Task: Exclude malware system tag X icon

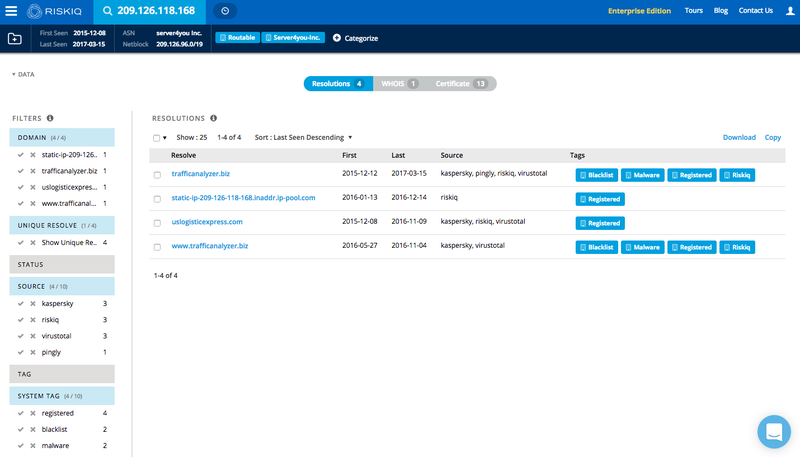Action: click(33, 446)
